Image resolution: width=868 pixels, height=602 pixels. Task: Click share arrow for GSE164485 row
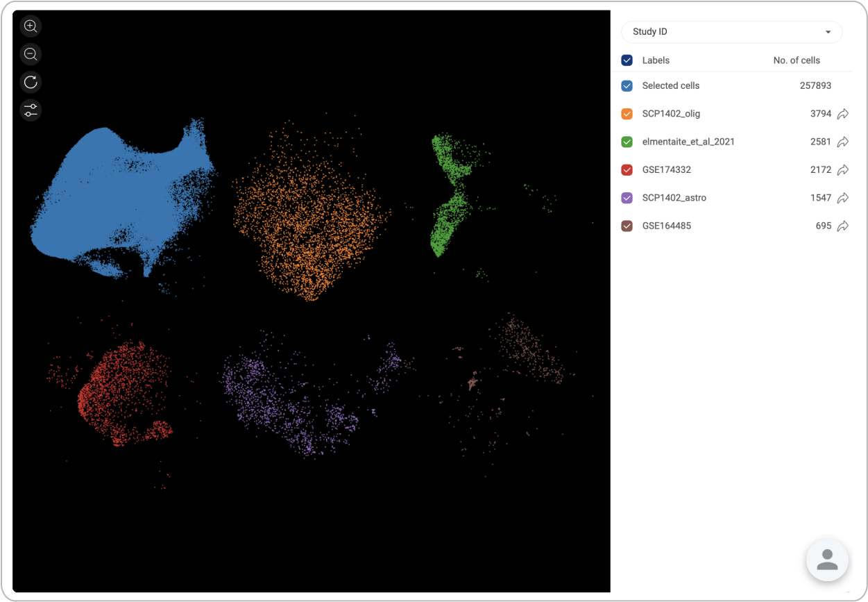click(842, 226)
